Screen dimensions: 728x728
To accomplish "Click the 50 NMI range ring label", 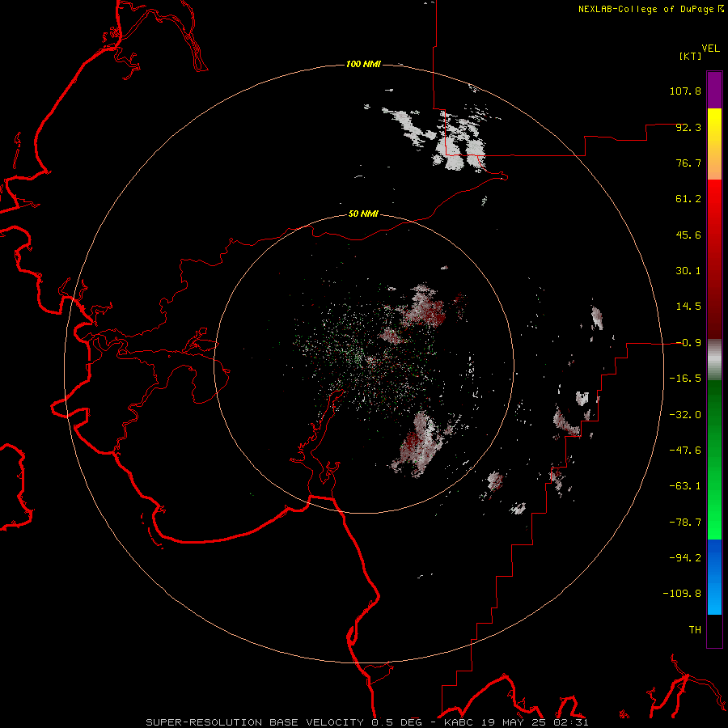I will click(x=363, y=214).
